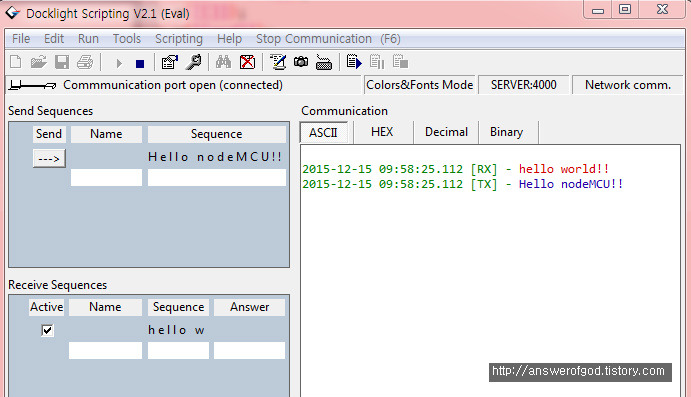Click the Docklight title bar app icon

pos(12,12)
